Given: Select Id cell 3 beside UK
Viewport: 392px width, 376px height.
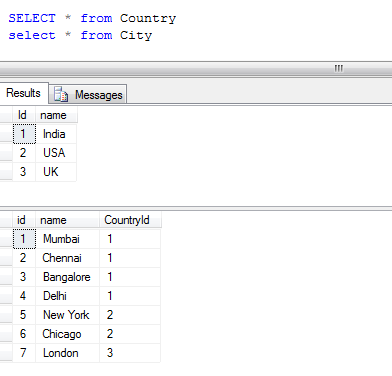Looking at the screenshot, I should 24,172.
